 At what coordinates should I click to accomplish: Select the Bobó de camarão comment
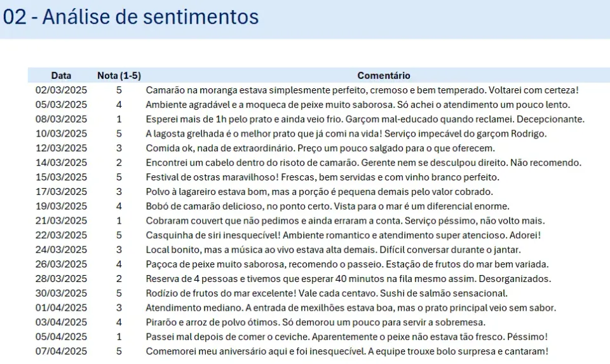(328, 206)
